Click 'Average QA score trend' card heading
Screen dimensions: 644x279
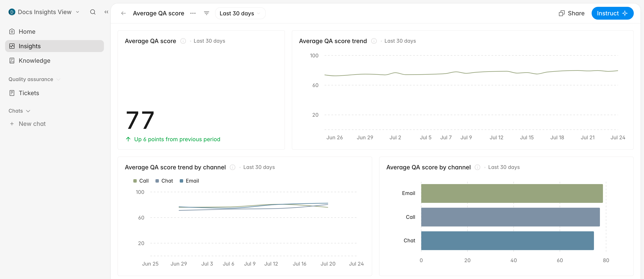point(333,41)
